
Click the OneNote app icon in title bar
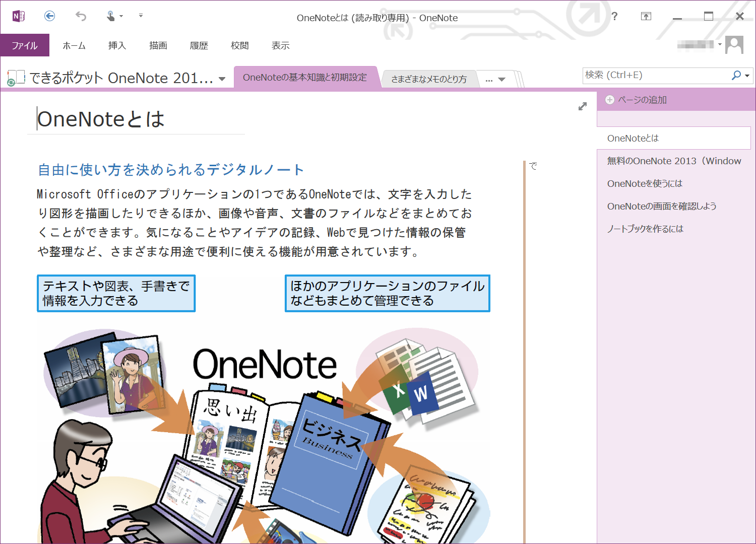19,16
